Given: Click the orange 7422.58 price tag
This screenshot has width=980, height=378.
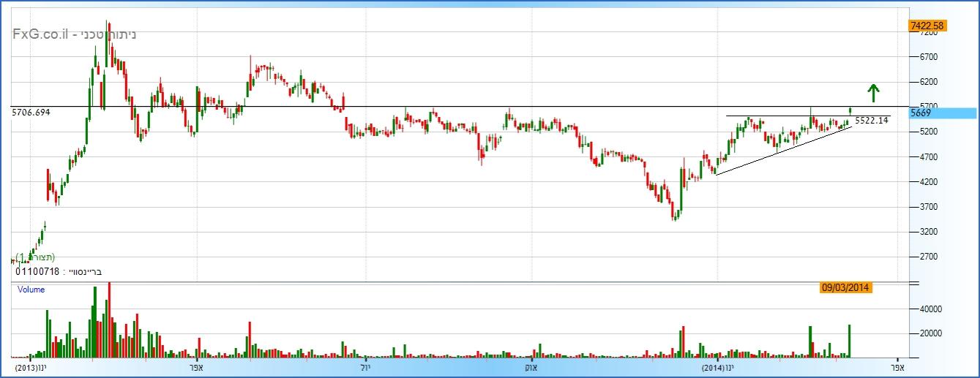Looking at the screenshot, I should [x=927, y=26].
